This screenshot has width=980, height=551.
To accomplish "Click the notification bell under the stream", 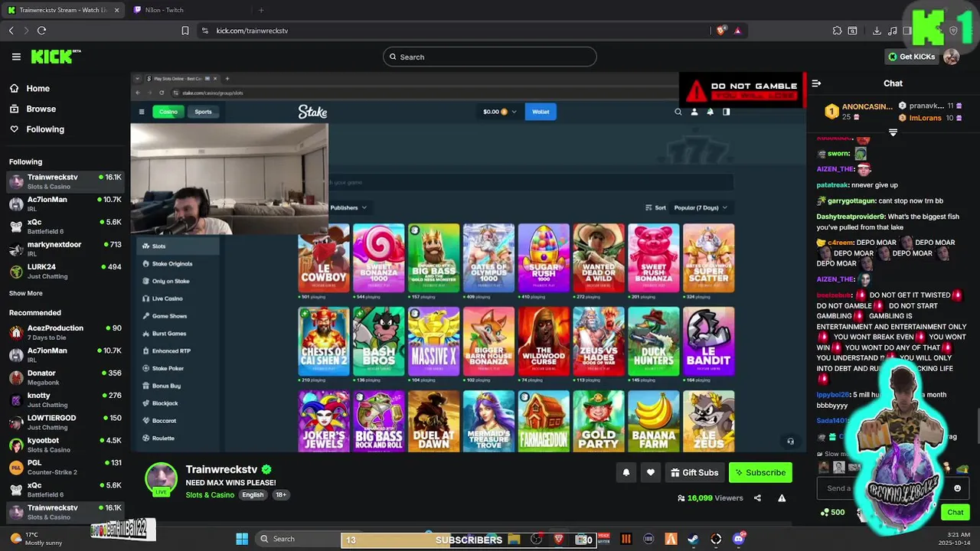I will (626, 473).
